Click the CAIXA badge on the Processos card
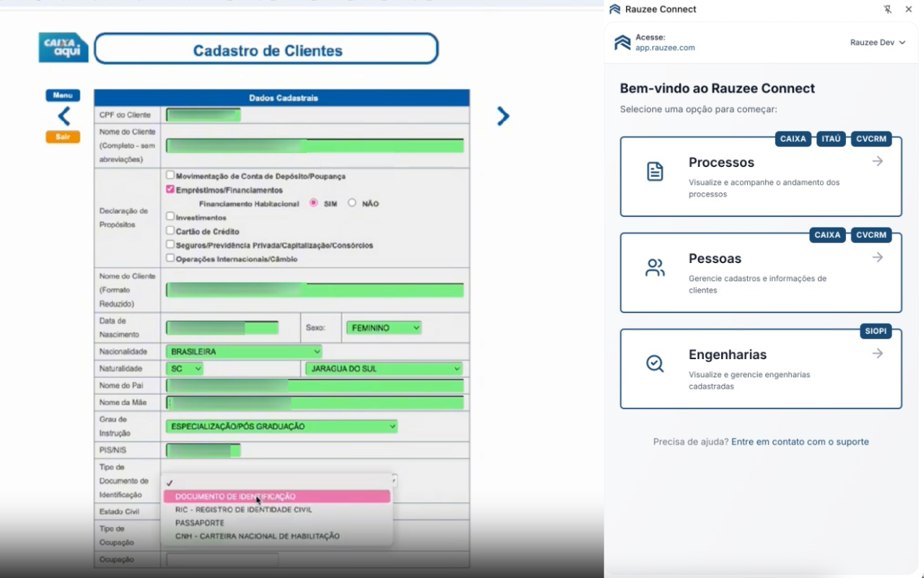The width and height of the screenshot is (924, 578). [x=793, y=139]
